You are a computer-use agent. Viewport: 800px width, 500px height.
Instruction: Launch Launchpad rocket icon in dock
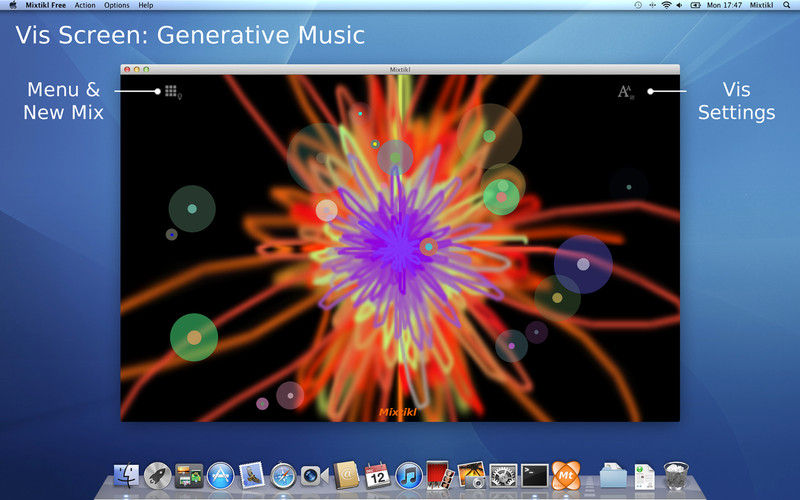tap(157, 476)
